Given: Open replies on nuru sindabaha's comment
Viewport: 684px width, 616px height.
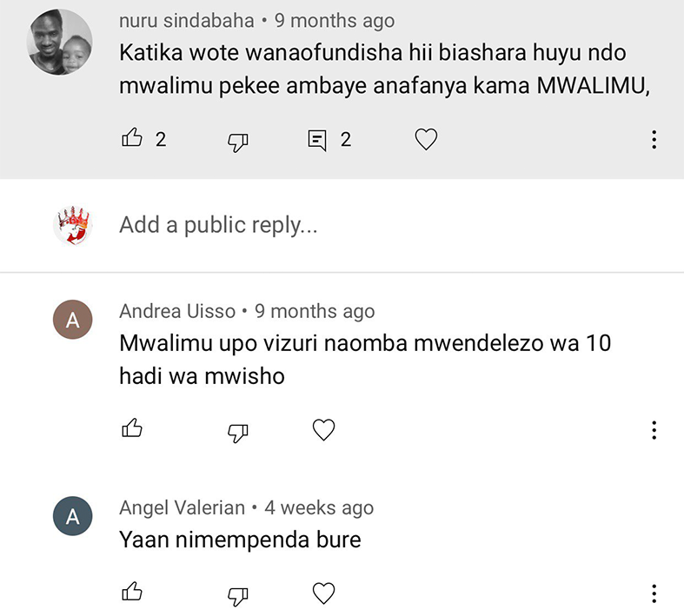Looking at the screenshot, I should tap(319, 139).
